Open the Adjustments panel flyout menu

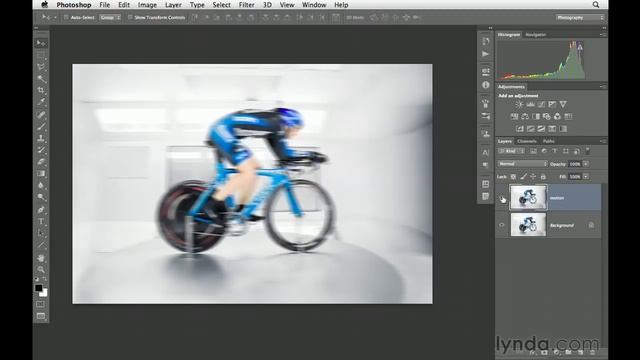coord(603,87)
